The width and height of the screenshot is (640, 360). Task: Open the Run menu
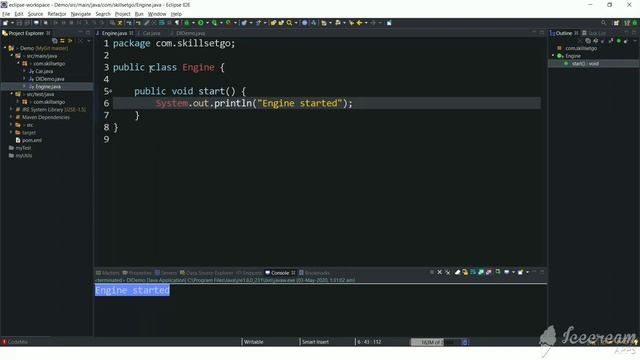pyautogui.click(x=139, y=14)
